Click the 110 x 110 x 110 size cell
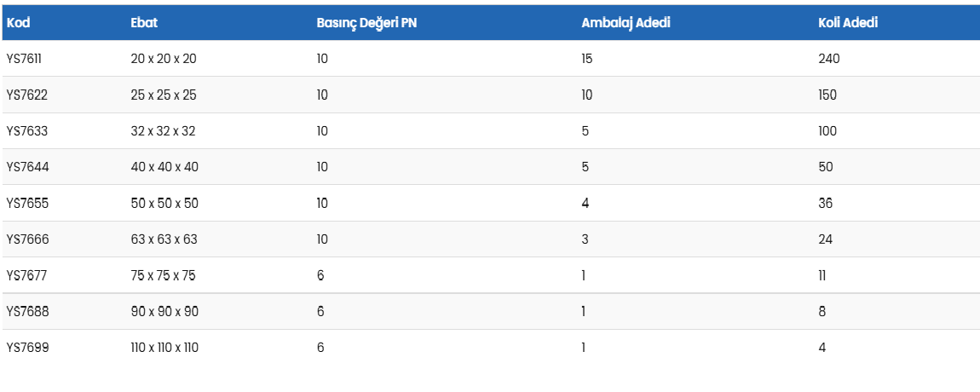The width and height of the screenshot is (980, 392). point(164,348)
